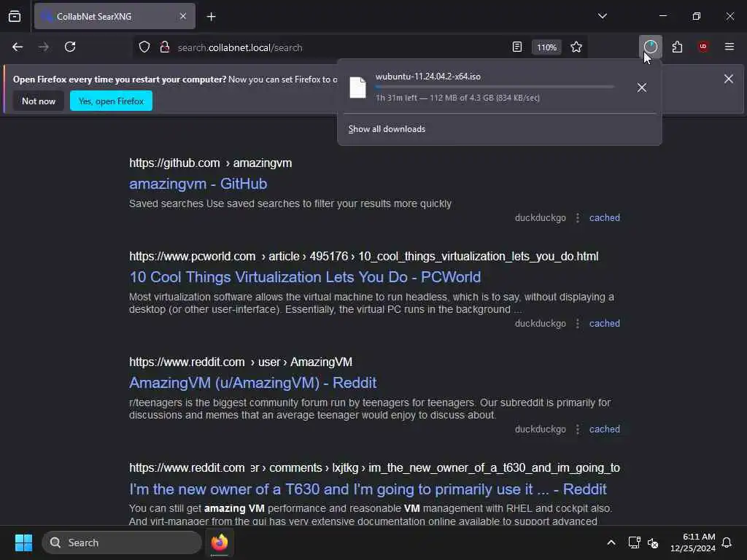The height and width of the screenshot is (560, 747).
Task: Open cached link for AmazingVM Reddit result
Action: 605,429
